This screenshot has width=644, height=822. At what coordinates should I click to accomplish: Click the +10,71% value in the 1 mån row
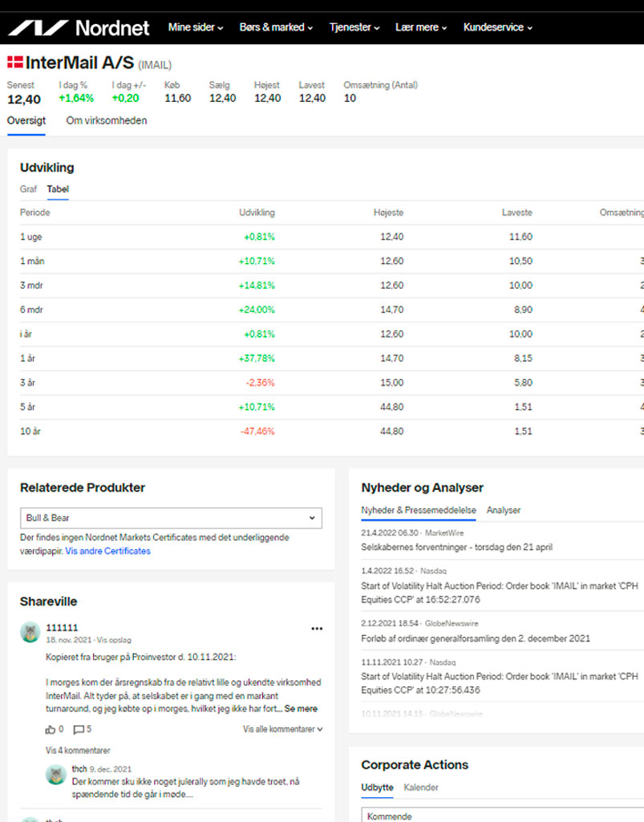257,261
